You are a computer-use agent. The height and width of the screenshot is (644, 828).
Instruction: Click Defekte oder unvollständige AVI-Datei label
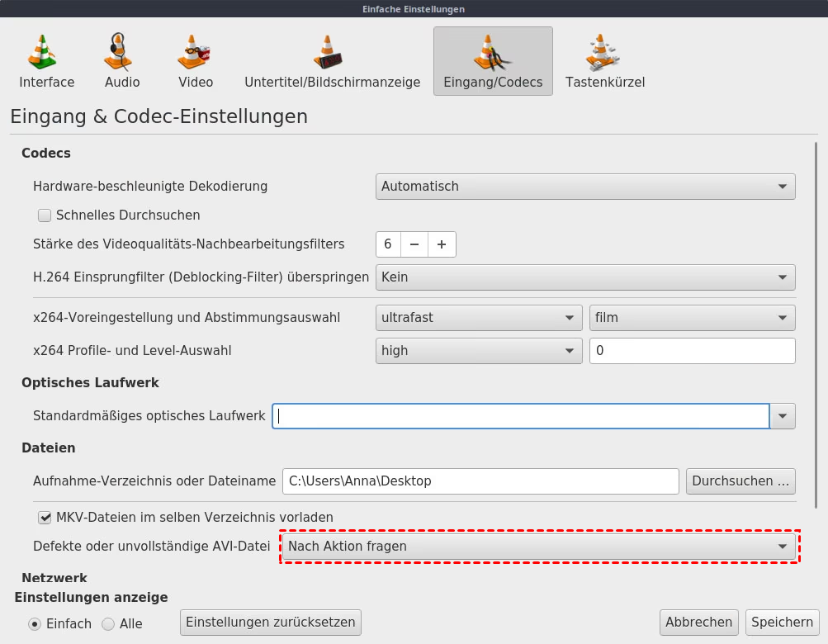[x=152, y=547]
